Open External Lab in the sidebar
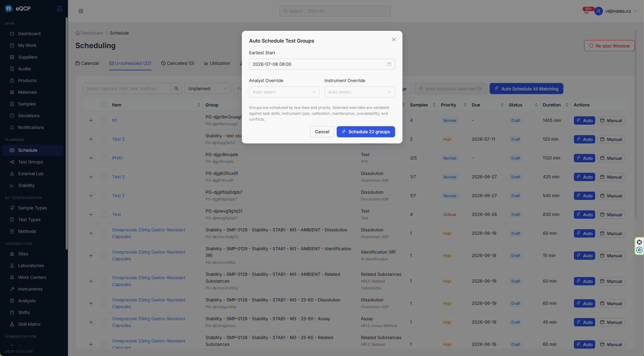Image resolution: width=644 pixels, height=356 pixels. (31, 174)
